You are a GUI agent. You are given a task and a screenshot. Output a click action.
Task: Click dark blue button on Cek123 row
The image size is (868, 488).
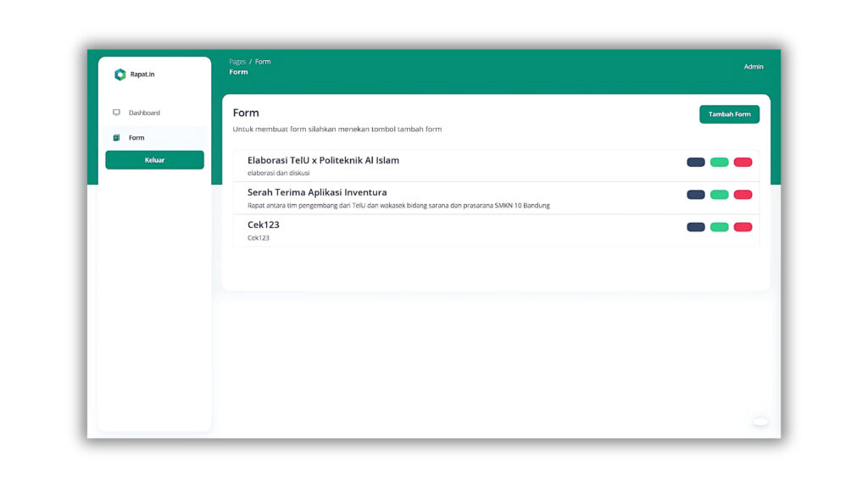pyautogui.click(x=696, y=227)
